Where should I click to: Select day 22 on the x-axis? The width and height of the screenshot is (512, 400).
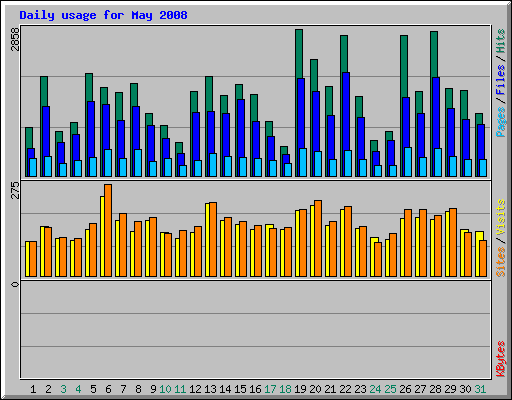(x=345, y=389)
